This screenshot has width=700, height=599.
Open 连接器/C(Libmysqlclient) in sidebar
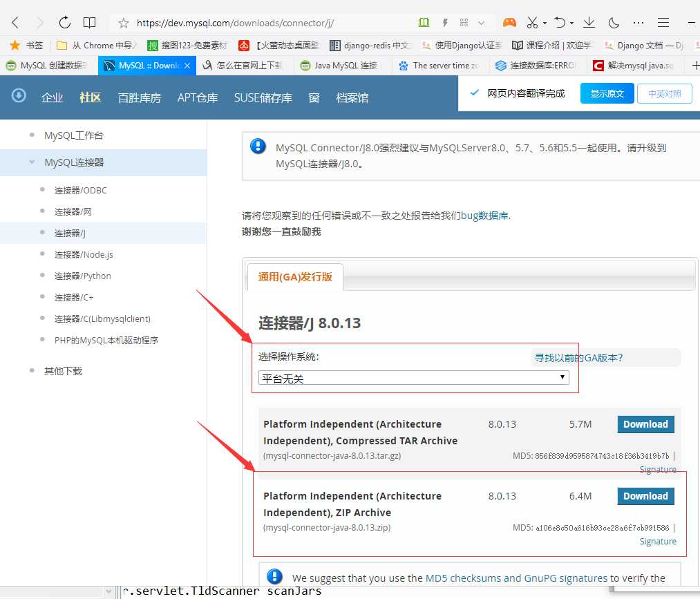click(102, 318)
